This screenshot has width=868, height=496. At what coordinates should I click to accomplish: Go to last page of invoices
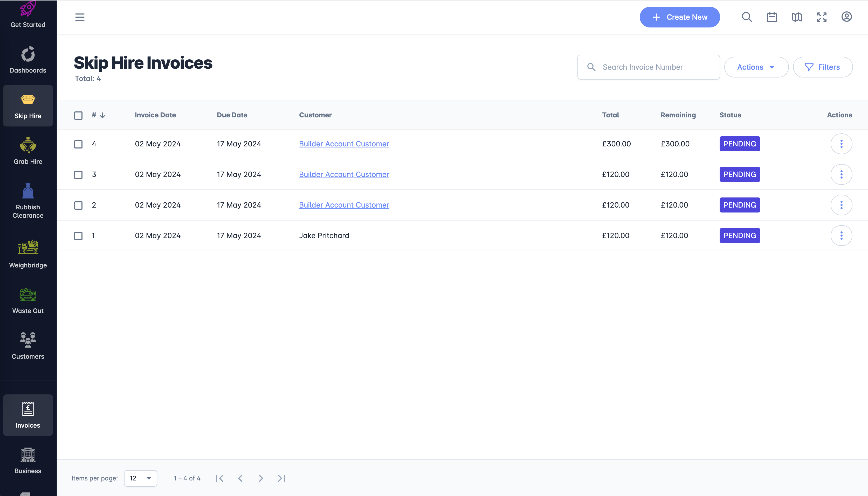[x=281, y=478]
